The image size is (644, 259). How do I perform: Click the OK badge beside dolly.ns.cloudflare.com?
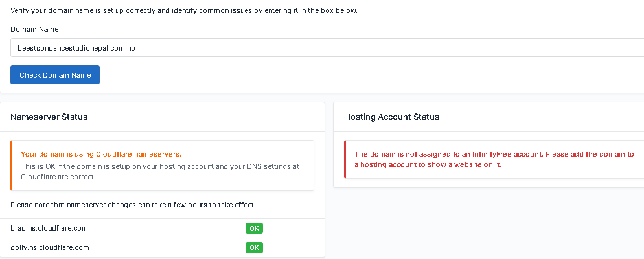(x=254, y=247)
